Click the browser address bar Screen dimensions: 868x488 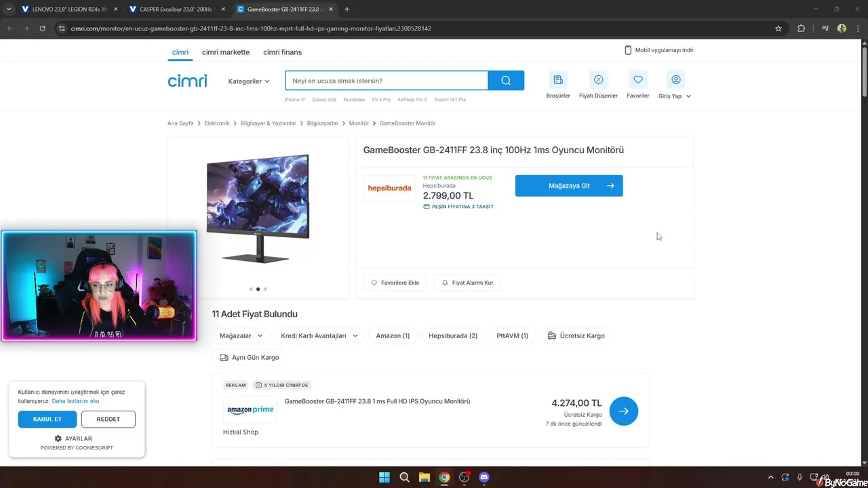414,28
